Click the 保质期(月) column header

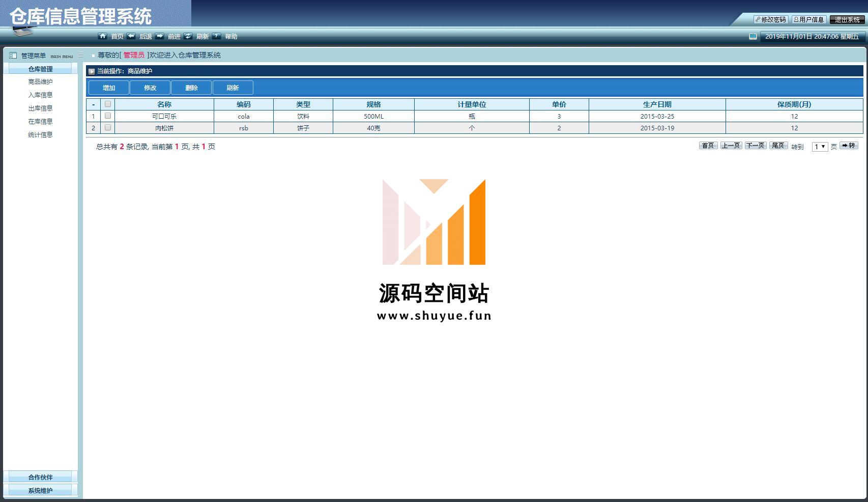794,104
